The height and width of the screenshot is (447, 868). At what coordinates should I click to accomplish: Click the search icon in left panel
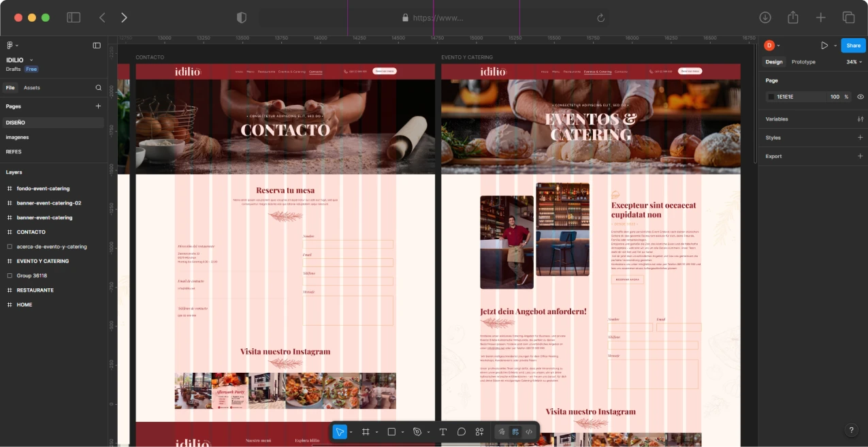coord(99,88)
